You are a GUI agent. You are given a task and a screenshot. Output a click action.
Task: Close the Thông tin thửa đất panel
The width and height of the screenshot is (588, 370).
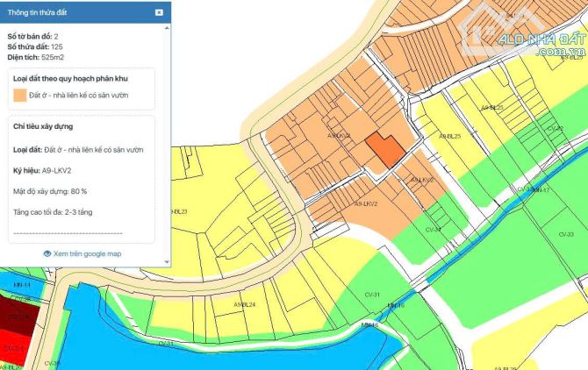[x=158, y=12]
